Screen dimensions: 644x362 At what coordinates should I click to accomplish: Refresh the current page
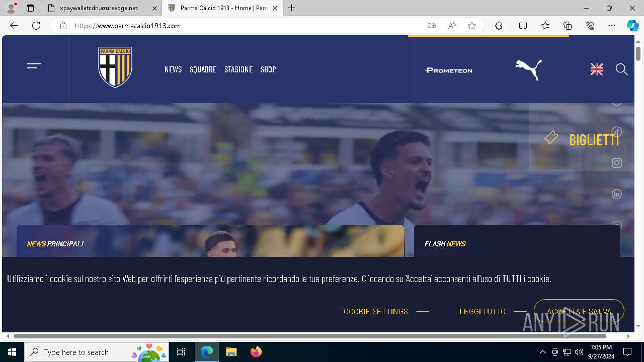coord(36,26)
